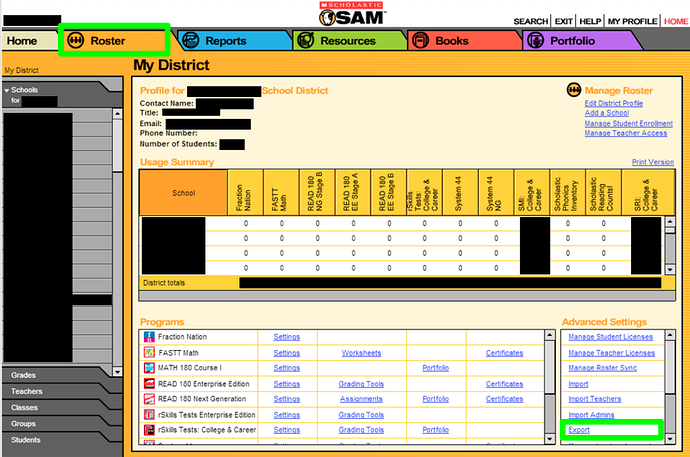The width and height of the screenshot is (690, 457).
Task: Switch to the Reports tab
Action: tap(233, 40)
